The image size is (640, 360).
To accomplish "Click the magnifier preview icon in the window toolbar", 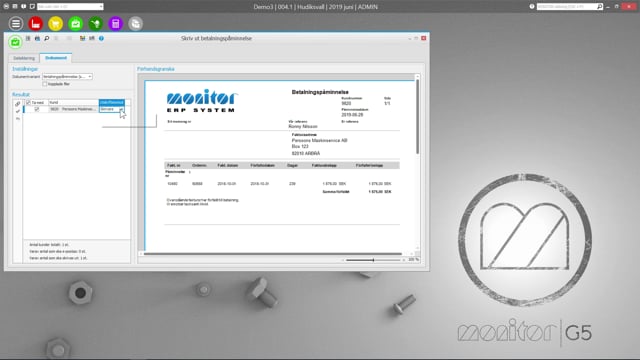I will click(47, 38).
